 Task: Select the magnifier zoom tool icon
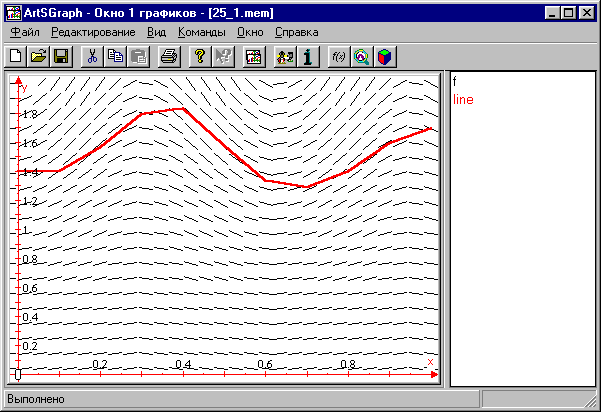pos(361,56)
